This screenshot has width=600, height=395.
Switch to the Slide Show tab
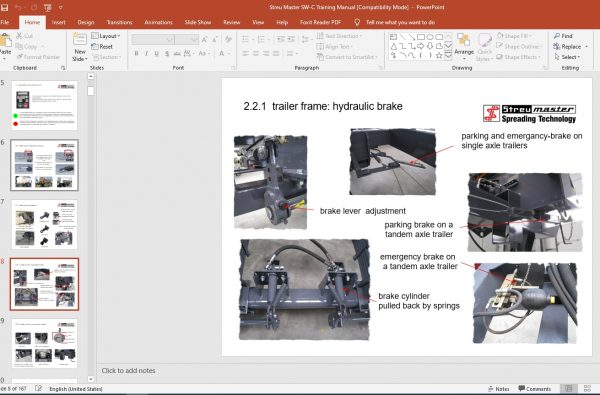pyautogui.click(x=198, y=22)
